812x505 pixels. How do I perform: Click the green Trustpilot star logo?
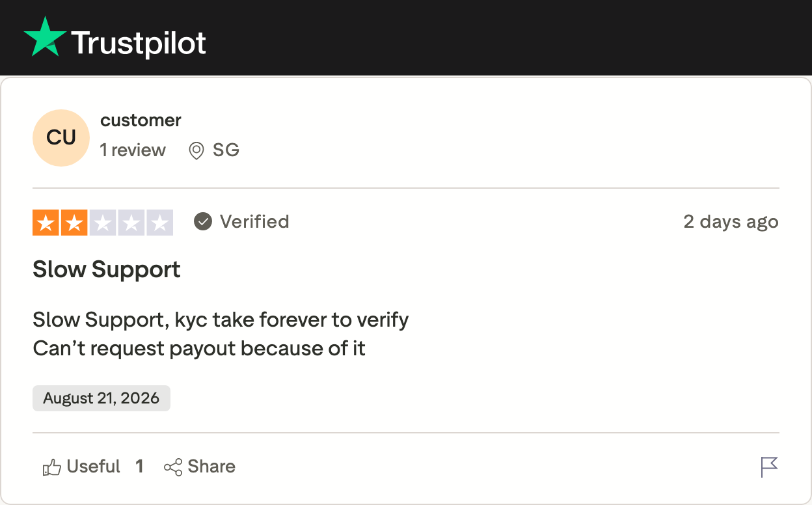tap(45, 37)
